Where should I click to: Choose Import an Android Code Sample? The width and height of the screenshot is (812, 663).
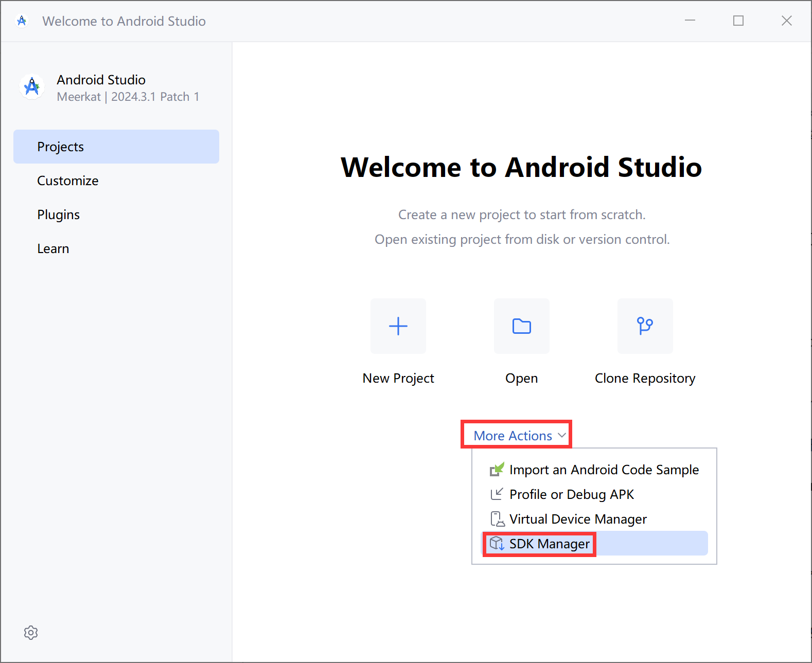coord(594,470)
